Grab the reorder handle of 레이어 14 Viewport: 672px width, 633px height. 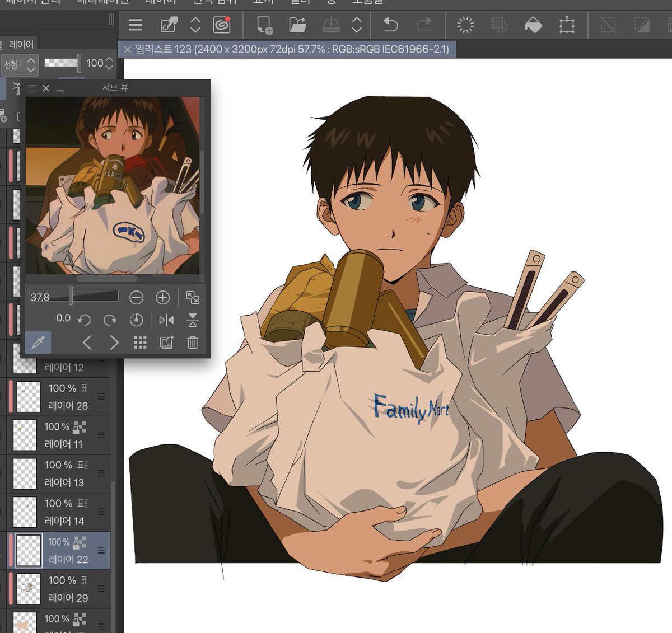coord(101,512)
